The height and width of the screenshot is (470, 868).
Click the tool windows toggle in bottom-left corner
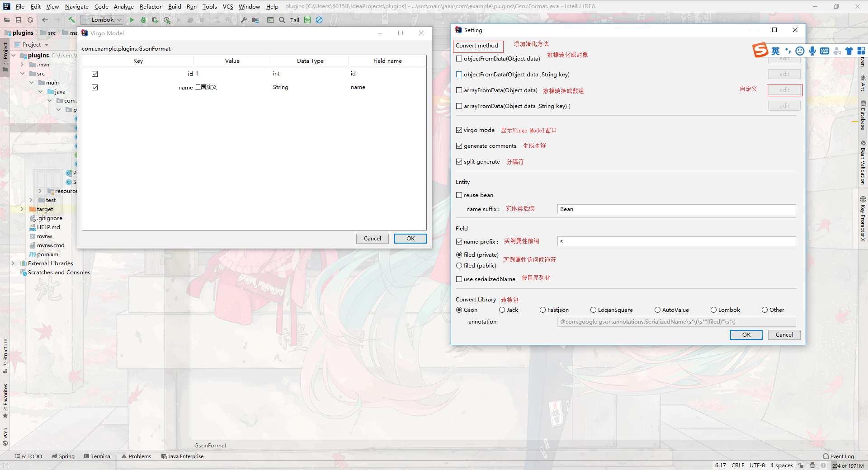(x=5, y=465)
